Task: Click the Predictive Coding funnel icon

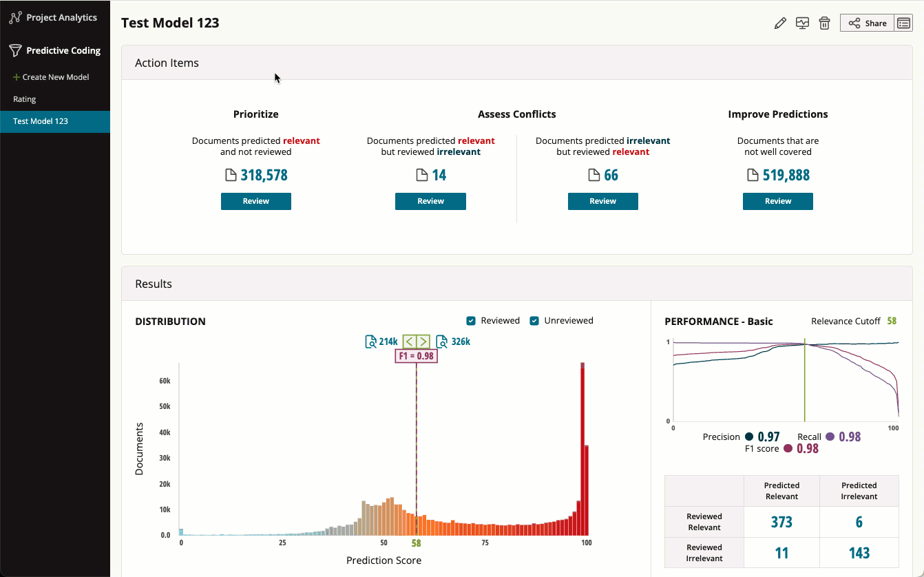Action: [15, 51]
